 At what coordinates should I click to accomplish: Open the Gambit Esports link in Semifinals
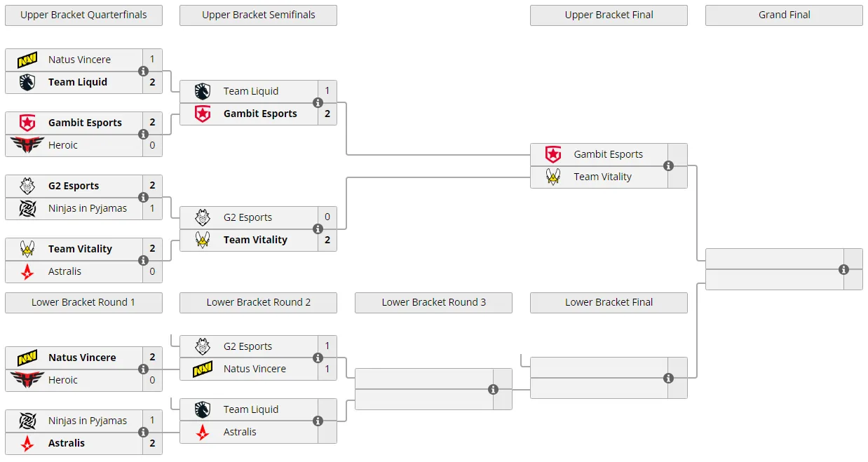point(260,114)
